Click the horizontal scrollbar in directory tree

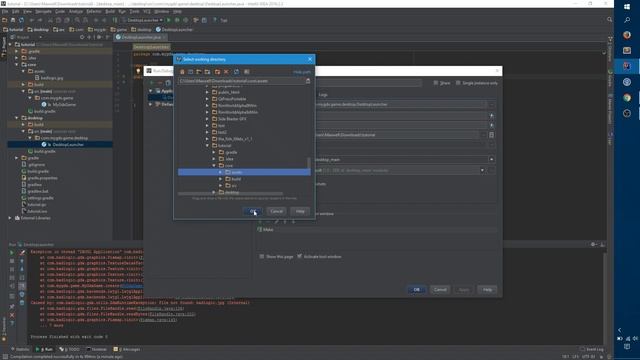pyautogui.click(x=230, y=193)
